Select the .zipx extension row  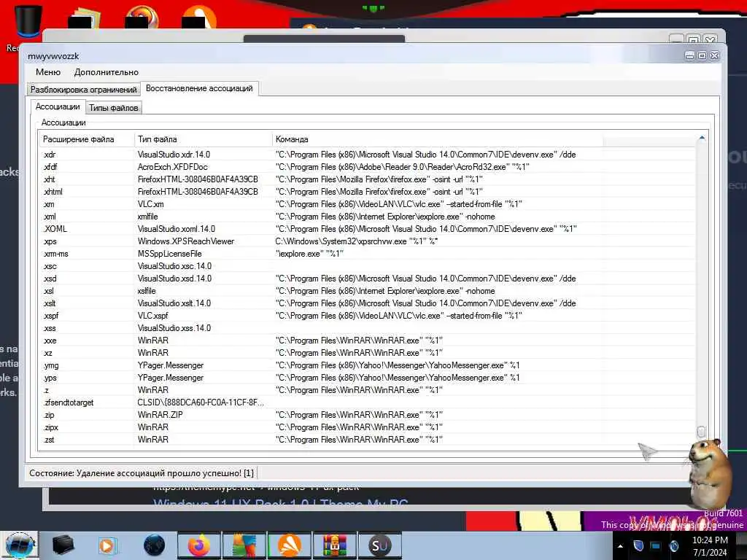click(x=368, y=427)
